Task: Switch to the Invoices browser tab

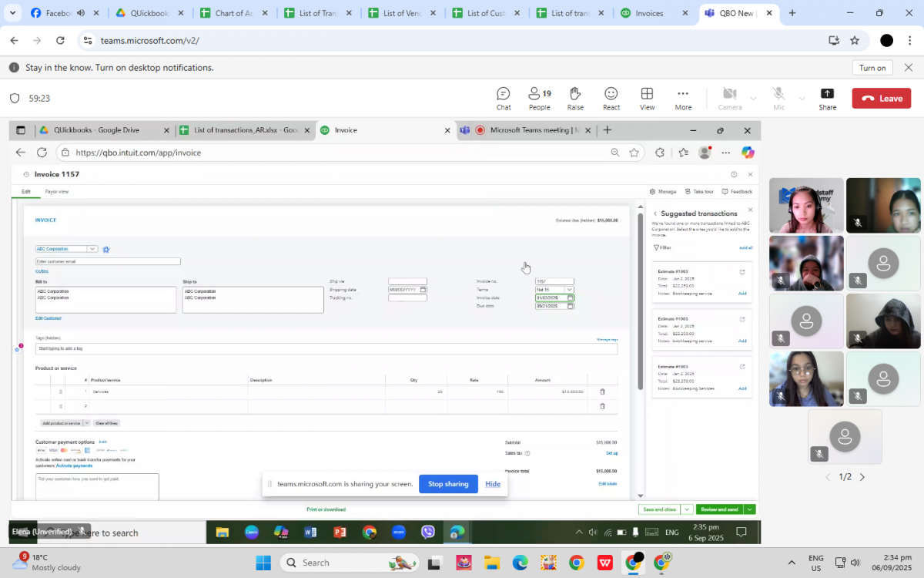Action: click(648, 13)
